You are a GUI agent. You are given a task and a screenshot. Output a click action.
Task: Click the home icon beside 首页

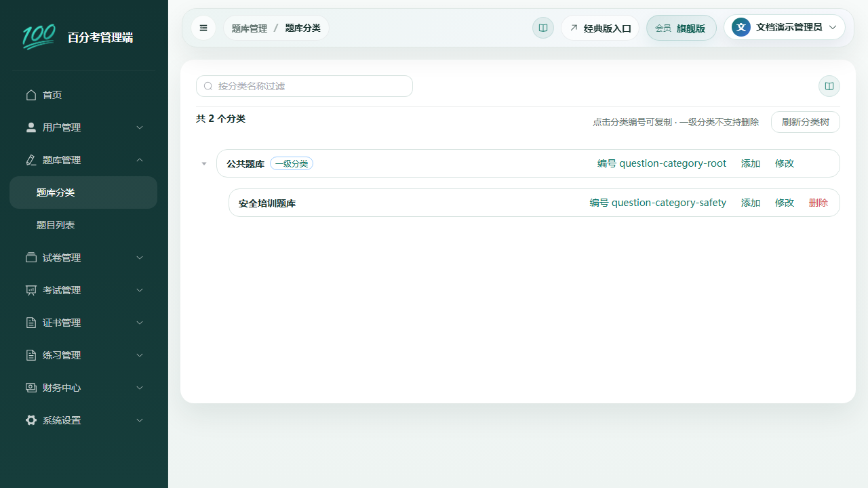click(x=31, y=95)
